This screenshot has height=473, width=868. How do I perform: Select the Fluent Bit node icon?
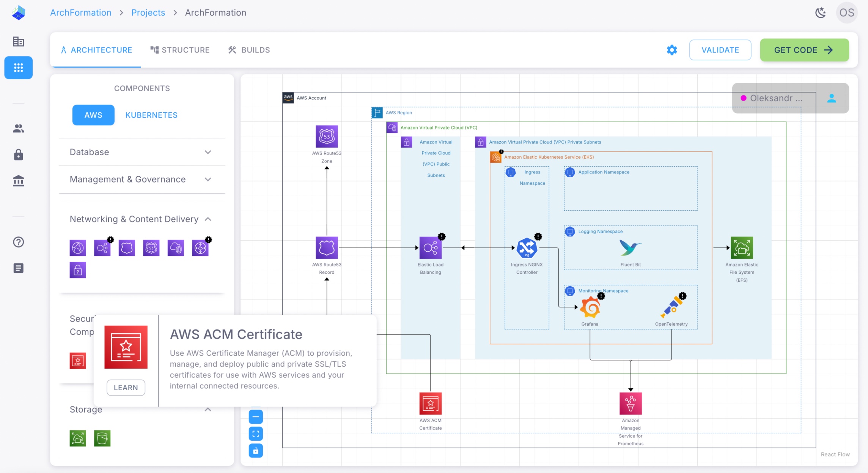(x=630, y=248)
